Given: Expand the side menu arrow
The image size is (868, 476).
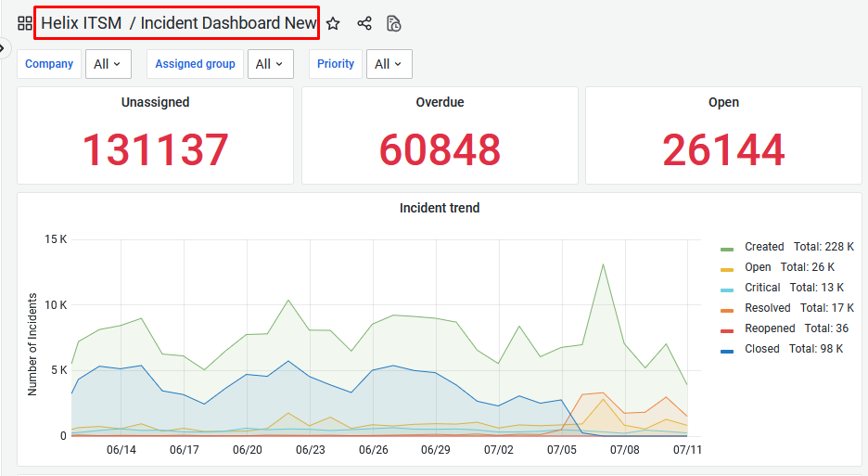Looking at the screenshot, I should [x=3, y=48].
